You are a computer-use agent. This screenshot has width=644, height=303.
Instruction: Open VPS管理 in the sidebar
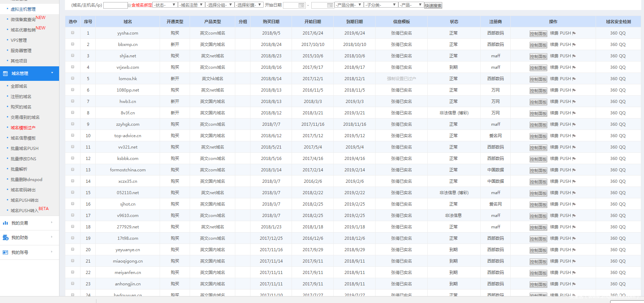(x=19, y=40)
